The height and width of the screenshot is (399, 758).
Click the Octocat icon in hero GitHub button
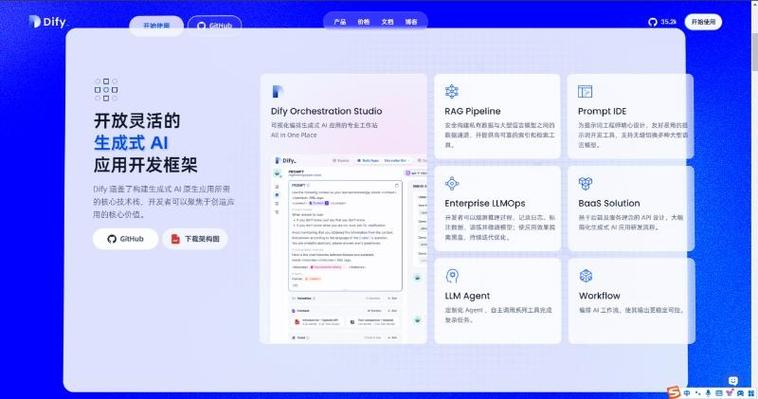(x=112, y=239)
